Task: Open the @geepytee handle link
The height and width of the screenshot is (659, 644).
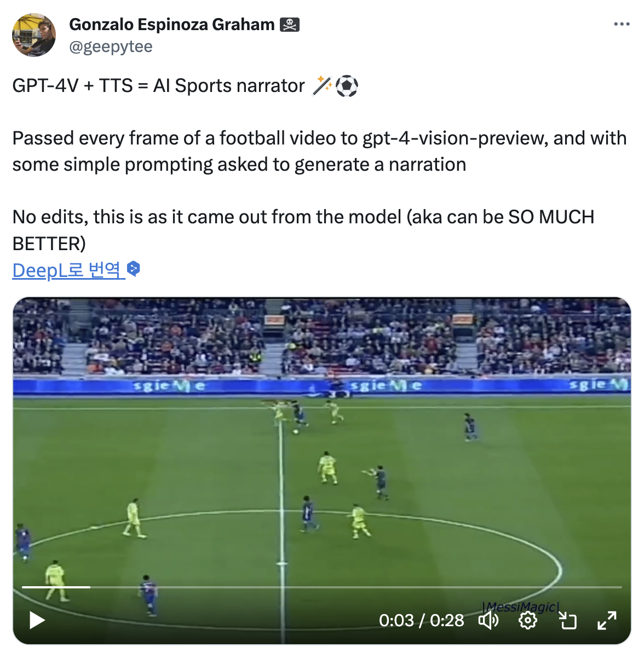Action: click(111, 47)
